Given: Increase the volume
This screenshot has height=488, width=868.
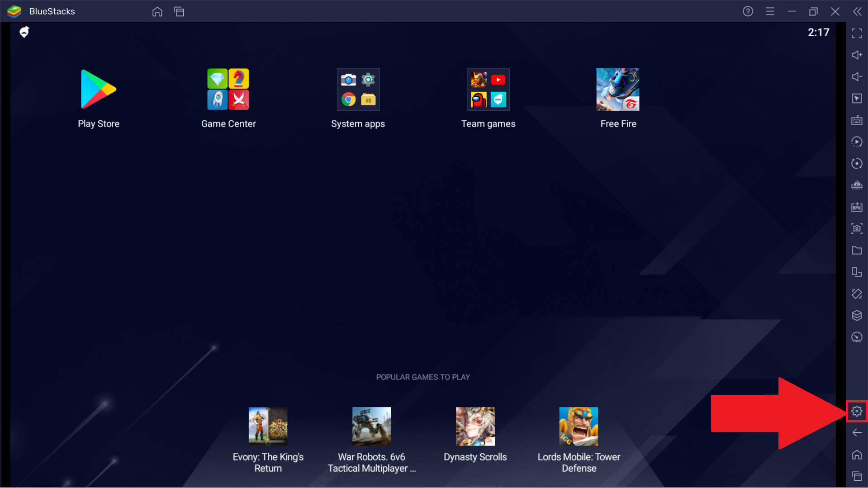Looking at the screenshot, I should tap(856, 55).
